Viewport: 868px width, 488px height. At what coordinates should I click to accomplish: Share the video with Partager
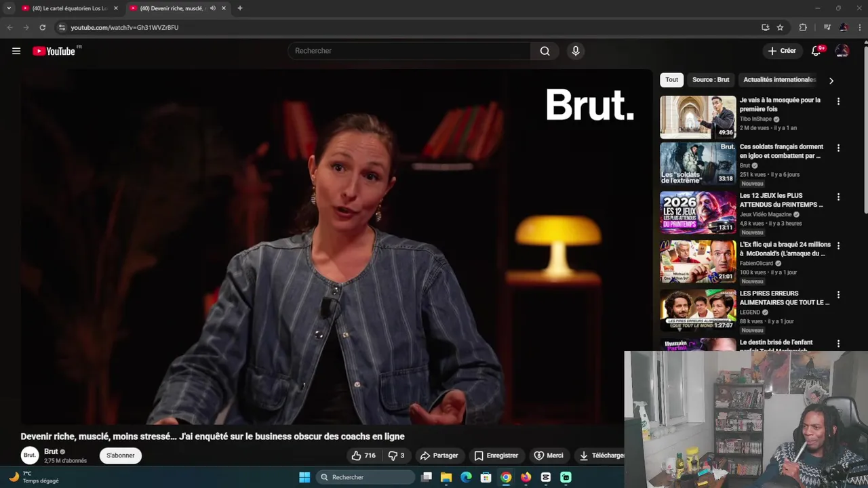(439, 455)
